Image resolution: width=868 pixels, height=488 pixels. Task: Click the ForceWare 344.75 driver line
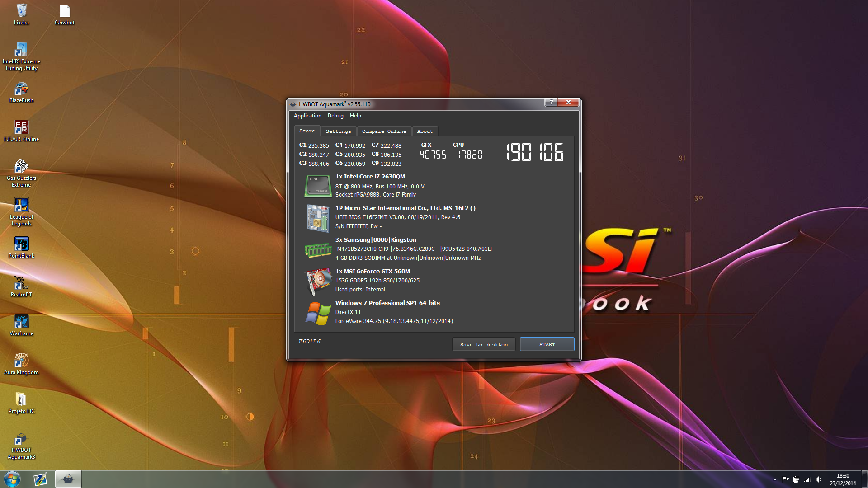(394, 321)
